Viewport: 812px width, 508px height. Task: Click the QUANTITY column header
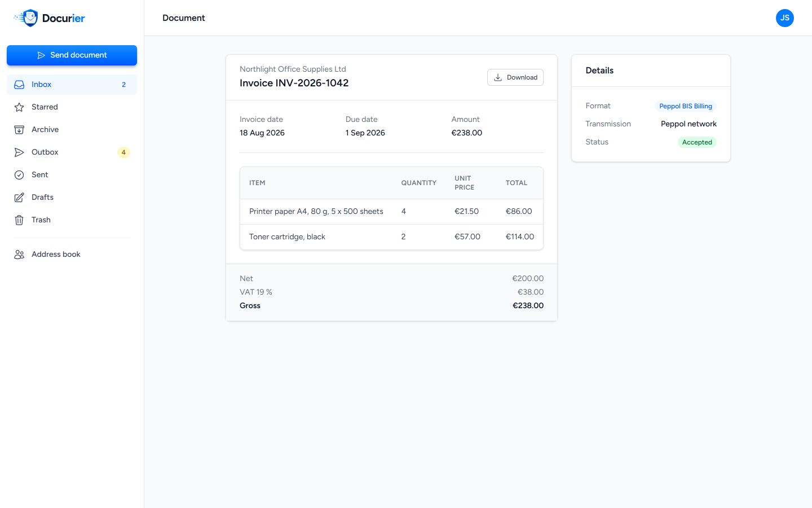coord(419,183)
